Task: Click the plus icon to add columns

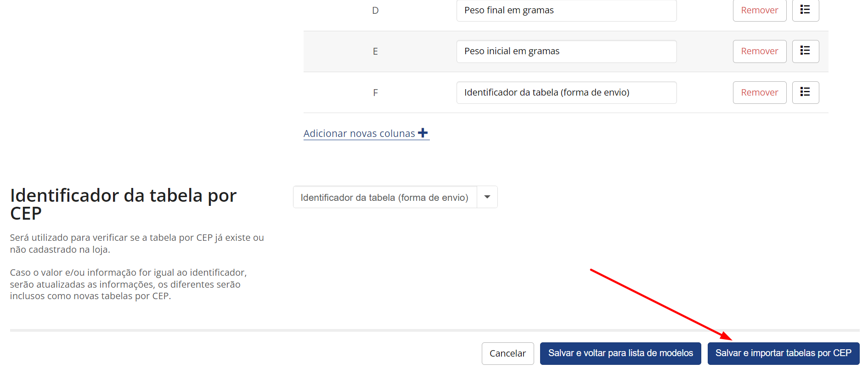Action: coord(423,133)
